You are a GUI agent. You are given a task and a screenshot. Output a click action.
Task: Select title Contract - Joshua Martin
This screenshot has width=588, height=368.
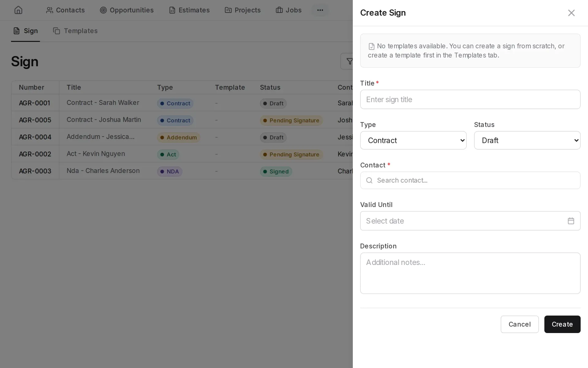pos(104,120)
